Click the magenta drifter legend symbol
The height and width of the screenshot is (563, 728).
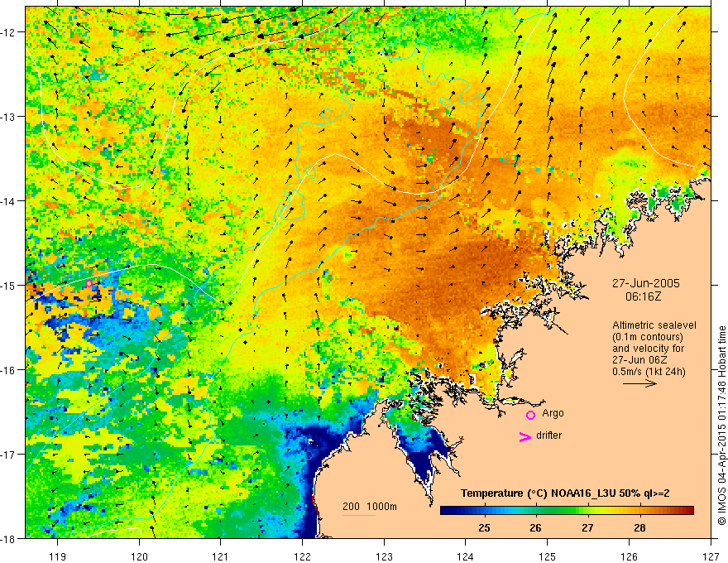[525, 436]
